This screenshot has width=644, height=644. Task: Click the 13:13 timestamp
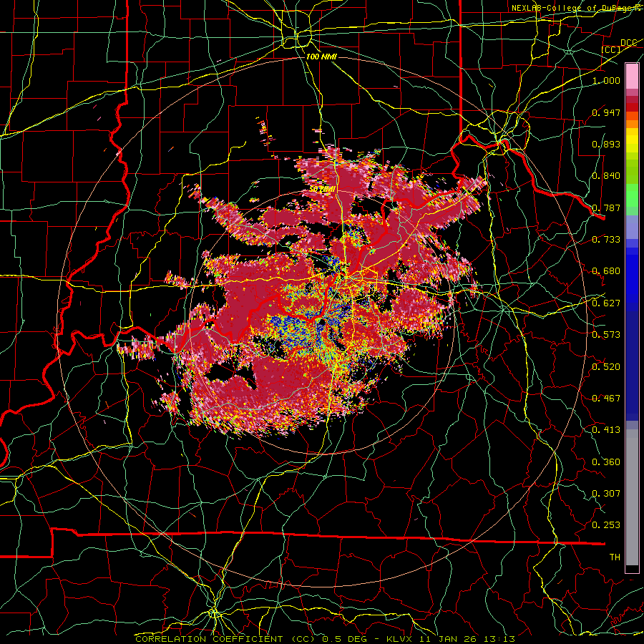point(499,639)
